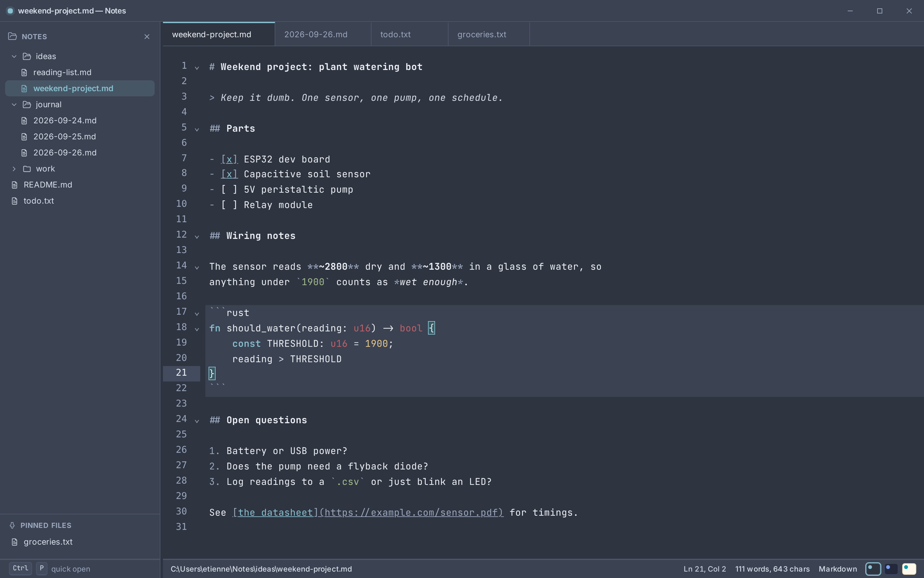Click the window title weekend-project.md — Notes

[x=72, y=11]
